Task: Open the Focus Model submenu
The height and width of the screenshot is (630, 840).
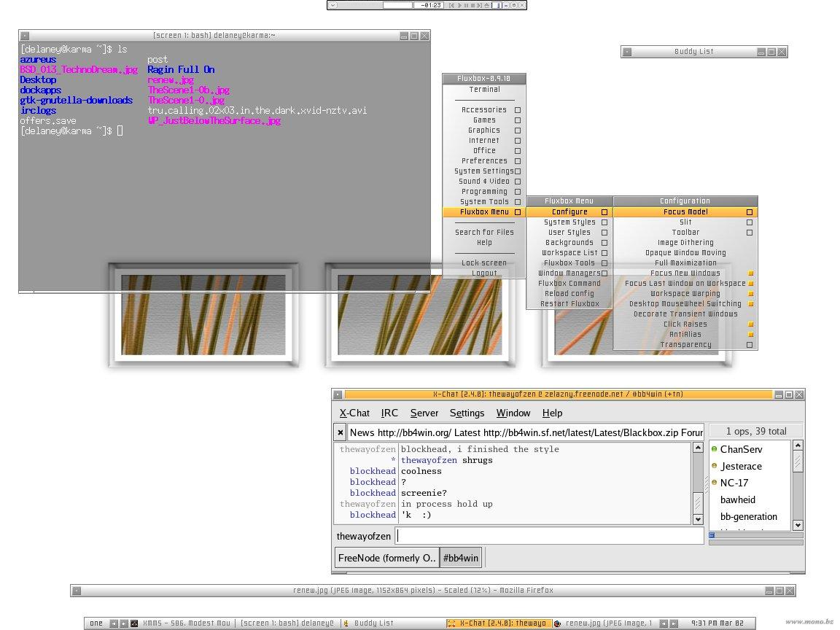Action: tap(685, 212)
